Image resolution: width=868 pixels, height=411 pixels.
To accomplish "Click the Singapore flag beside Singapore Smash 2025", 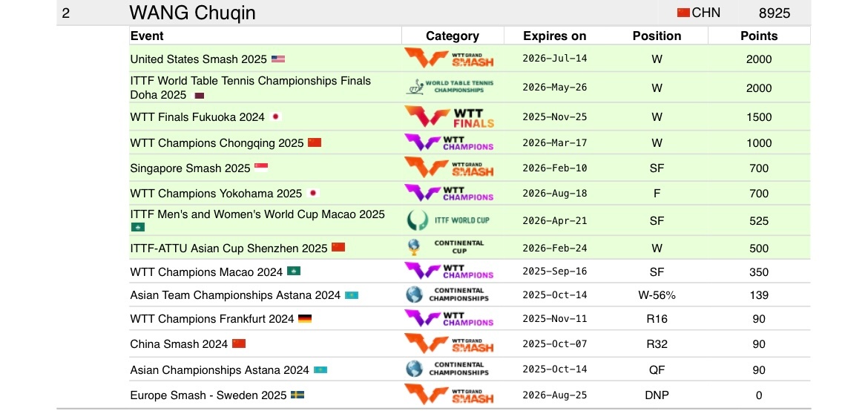I will pos(261,167).
